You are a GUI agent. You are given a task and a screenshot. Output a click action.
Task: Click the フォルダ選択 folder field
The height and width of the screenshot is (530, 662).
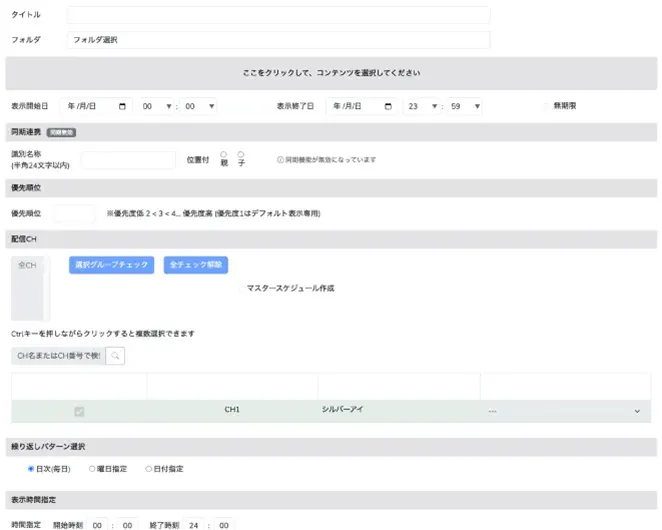coord(278,40)
